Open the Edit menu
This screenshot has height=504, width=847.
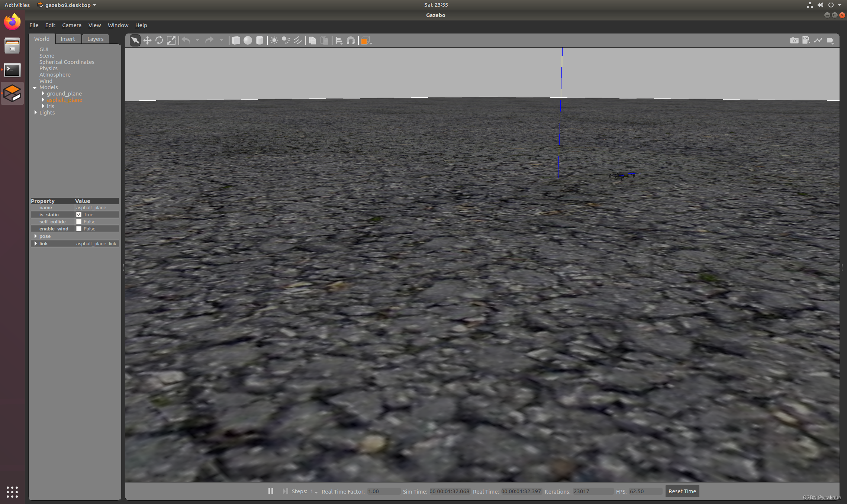click(x=50, y=25)
